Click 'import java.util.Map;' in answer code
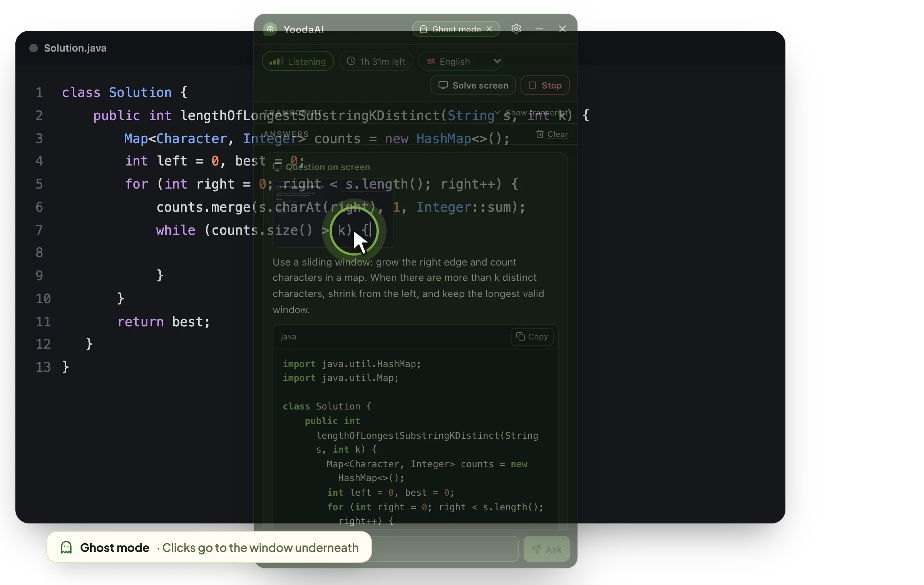 (x=341, y=378)
